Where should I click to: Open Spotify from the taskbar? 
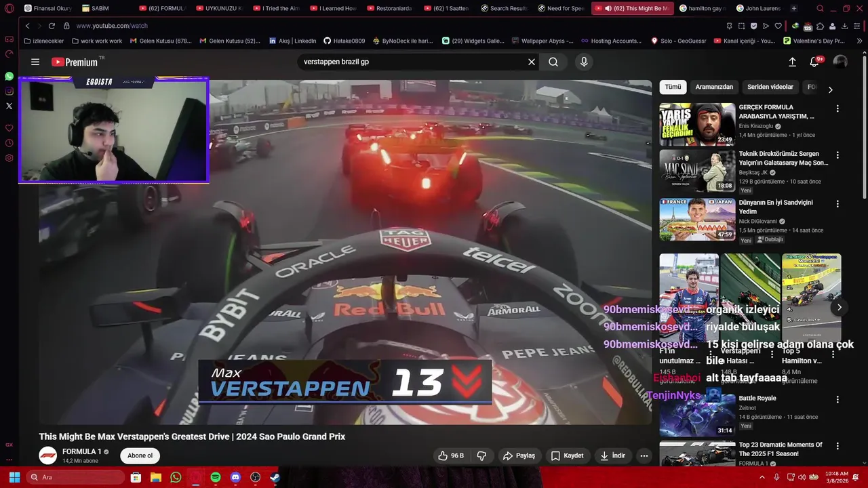(x=216, y=477)
